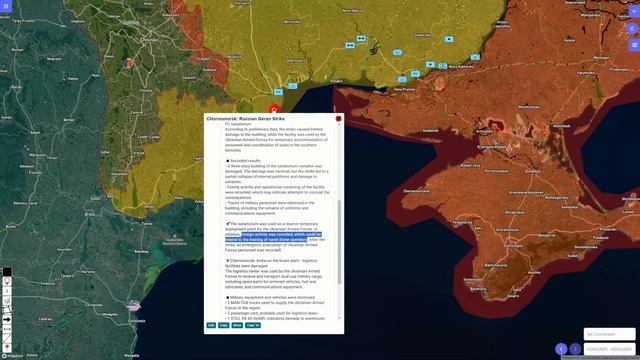Click the Copy To button in the popup
640x360 pixels.
tap(253, 325)
